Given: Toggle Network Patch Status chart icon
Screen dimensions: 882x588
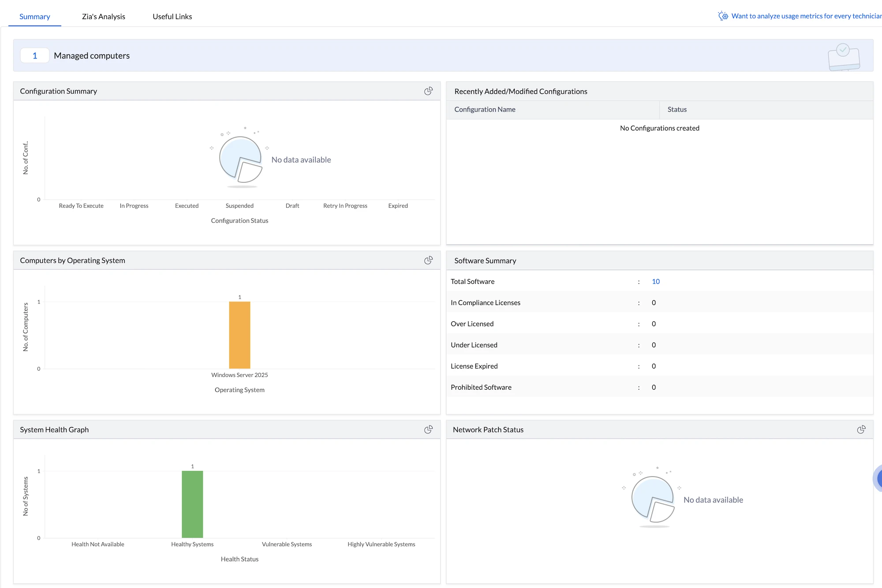Looking at the screenshot, I should point(861,429).
